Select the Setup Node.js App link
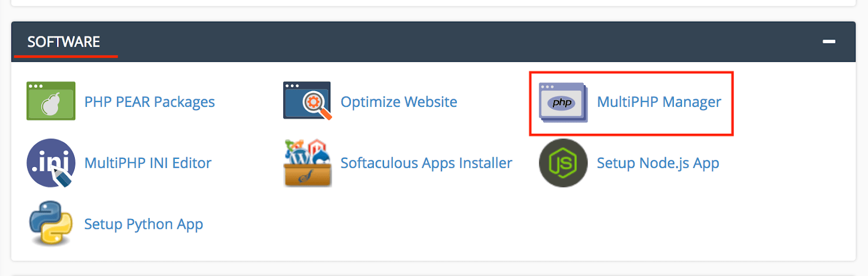Viewport: 868px width, 276px height. point(658,163)
